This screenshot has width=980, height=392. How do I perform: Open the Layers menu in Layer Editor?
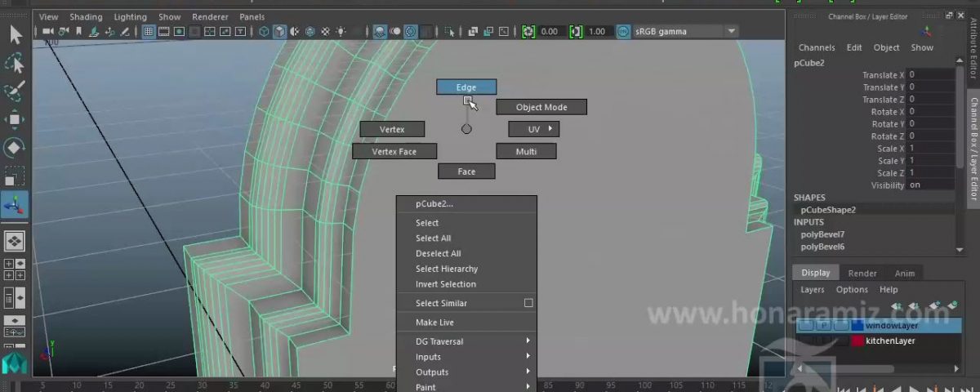(x=812, y=290)
